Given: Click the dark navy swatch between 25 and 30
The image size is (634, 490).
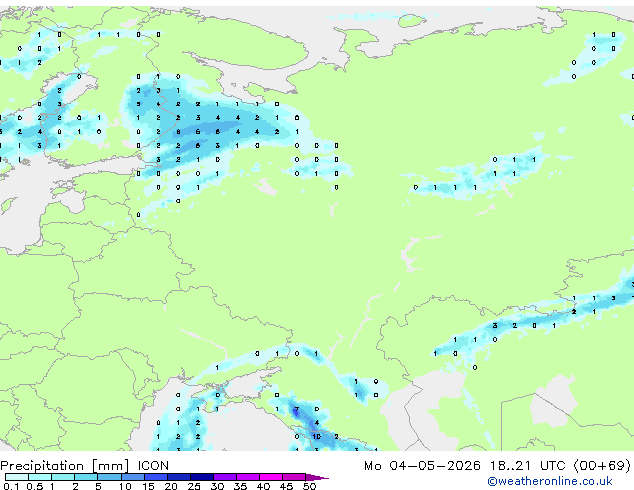Looking at the screenshot, I should pos(201,477).
